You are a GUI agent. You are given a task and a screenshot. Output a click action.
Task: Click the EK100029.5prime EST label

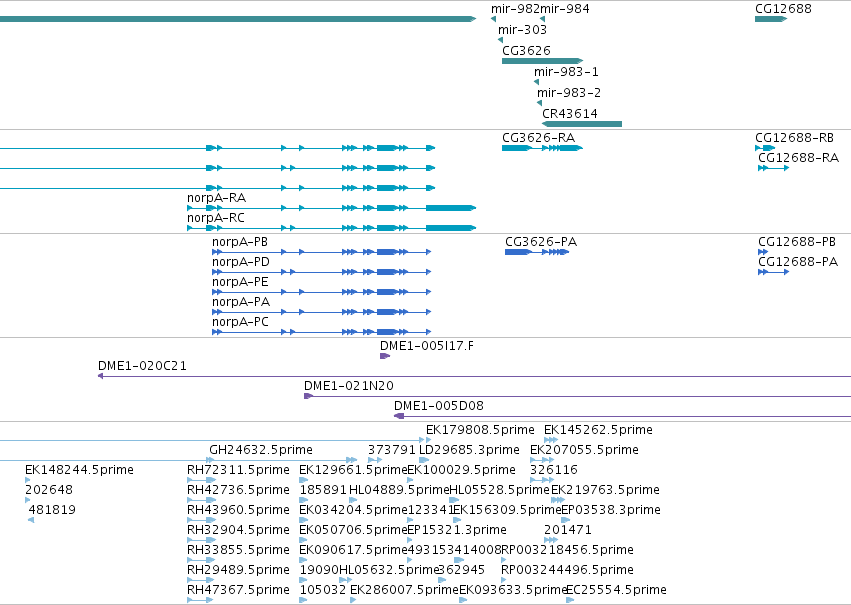pyautogui.click(x=461, y=470)
